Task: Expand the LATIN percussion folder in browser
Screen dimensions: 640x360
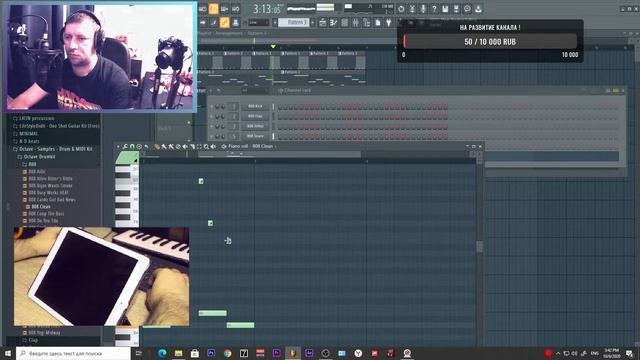Action: point(36,118)
